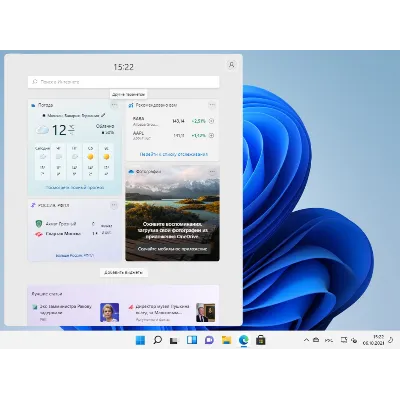400x400 pixels.
Task: Toggle the Widgets panel from taskbar
Action: 192,340
